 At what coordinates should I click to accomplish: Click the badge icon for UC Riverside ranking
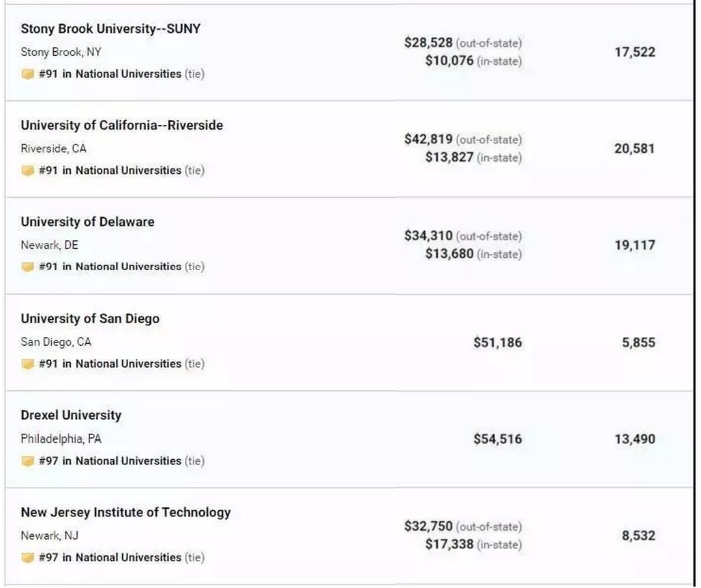coord(27,171)
